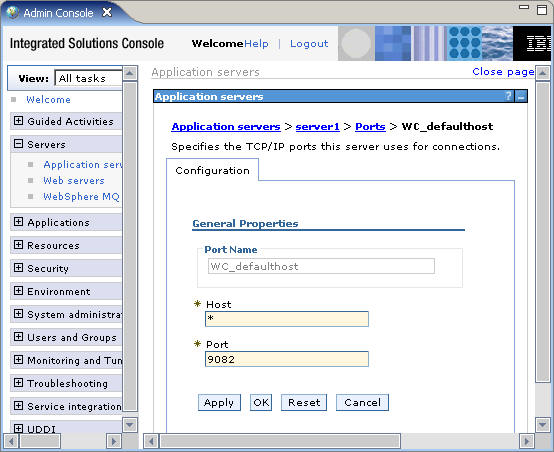
Task: Click the OK button
Action: coord(261,403)
